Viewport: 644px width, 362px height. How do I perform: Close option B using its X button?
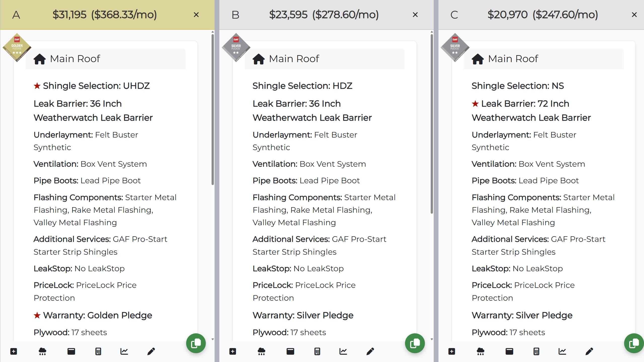pyautogui.click(x=415, y=15)
